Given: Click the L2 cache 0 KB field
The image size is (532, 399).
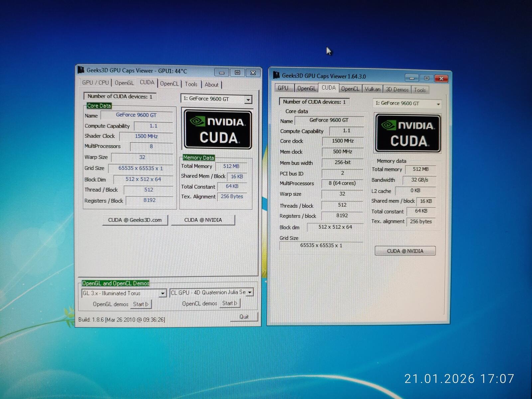Looking at the screenshot, I should 416,191.
